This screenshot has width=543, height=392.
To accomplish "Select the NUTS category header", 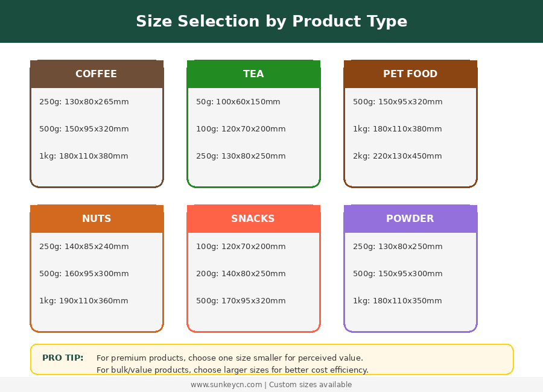I will 97,219.
